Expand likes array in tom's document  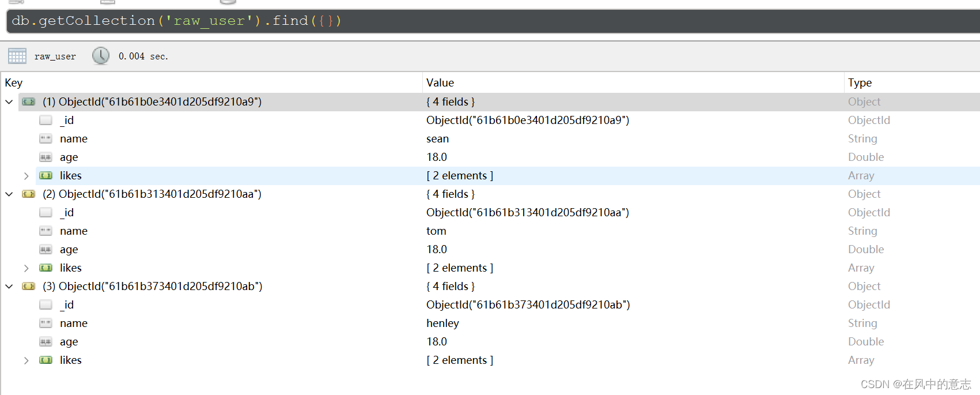[x=26, y=268]
